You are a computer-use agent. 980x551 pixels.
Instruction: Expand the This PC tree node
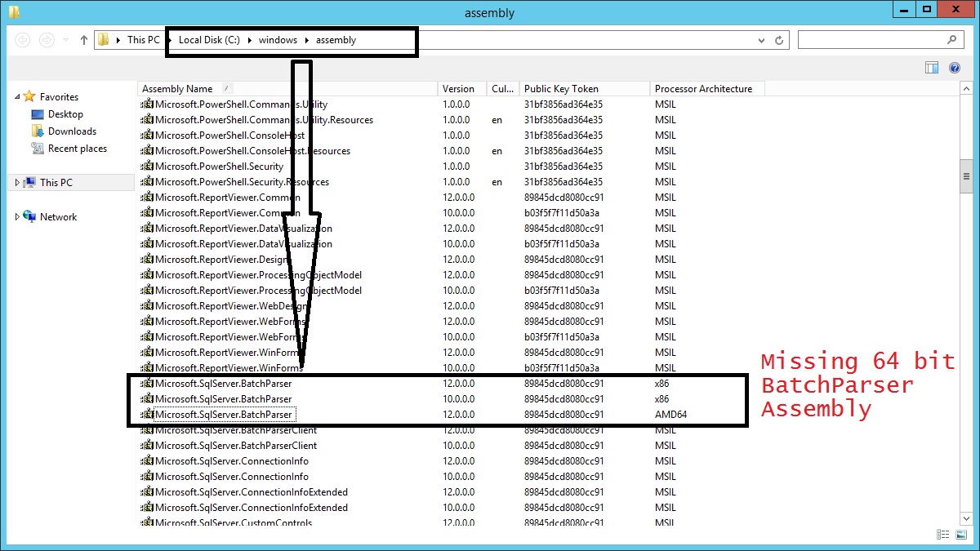coord(17,183)
